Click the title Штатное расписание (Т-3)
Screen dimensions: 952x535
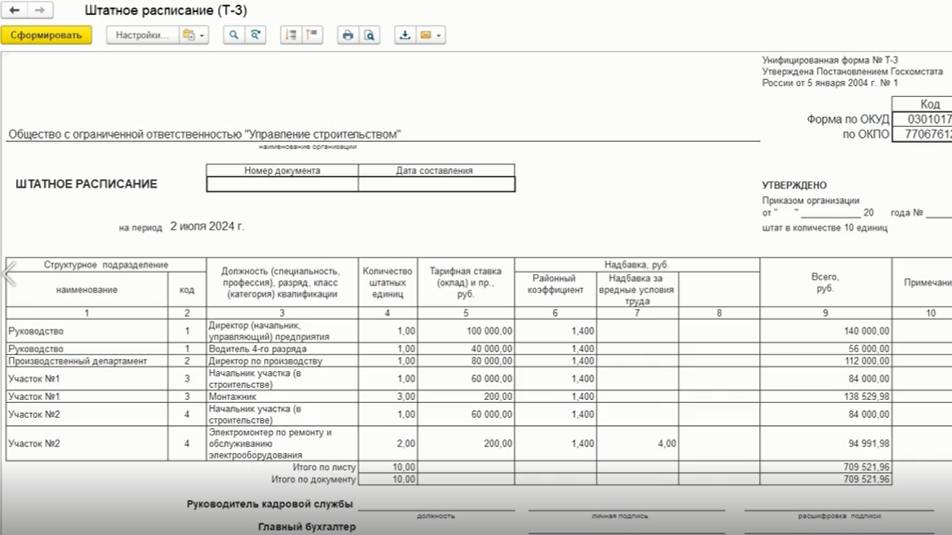pyautogui.click(x=166, y=10)
